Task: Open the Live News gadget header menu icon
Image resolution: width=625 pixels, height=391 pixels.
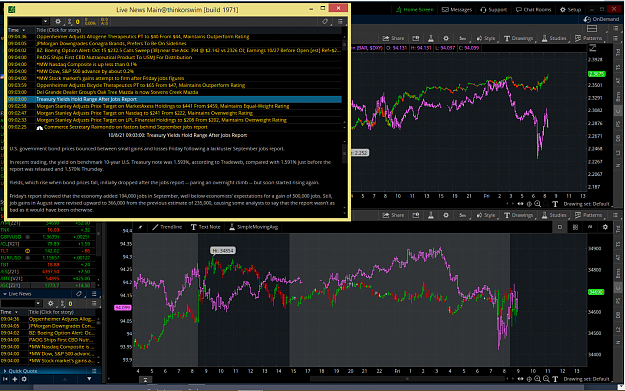Action: pos(94,294)
